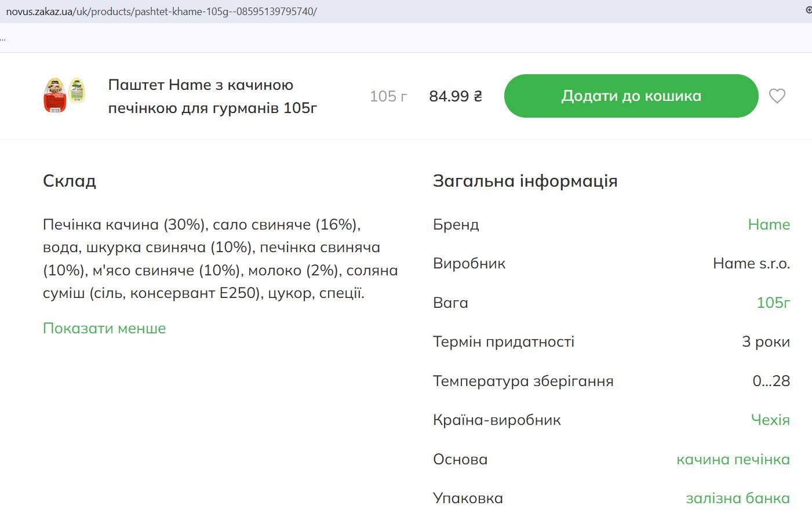Click the green 'Додати до кошика' button

click(x=631, y=96)
